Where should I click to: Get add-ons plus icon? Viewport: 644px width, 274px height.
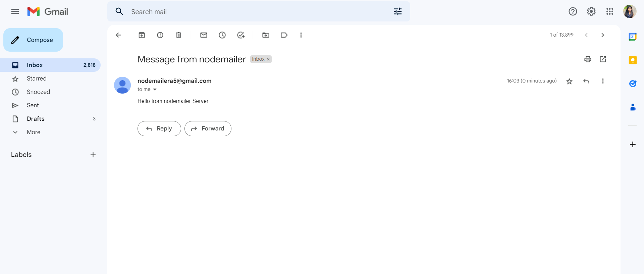point(633,144)
